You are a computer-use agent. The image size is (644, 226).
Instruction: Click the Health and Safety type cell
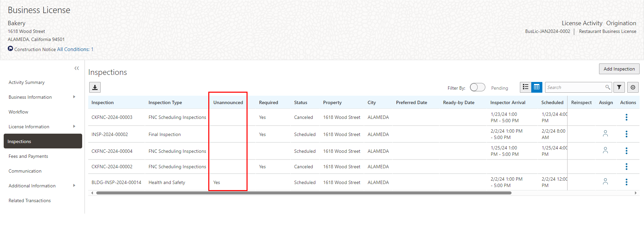pos(167,182)
